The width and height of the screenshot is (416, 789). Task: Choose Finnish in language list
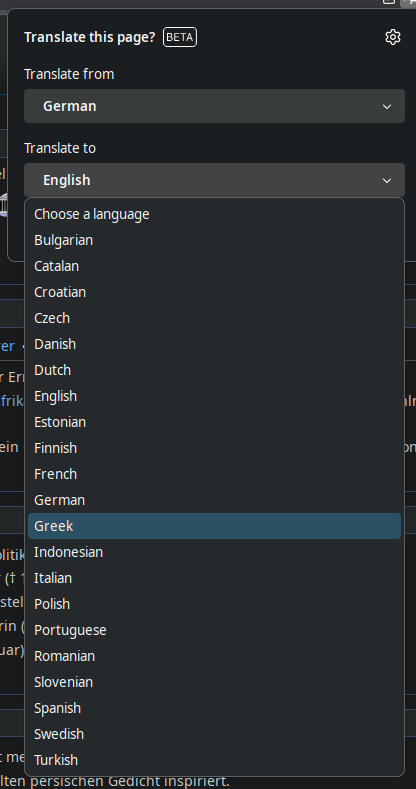coord(214,448)
